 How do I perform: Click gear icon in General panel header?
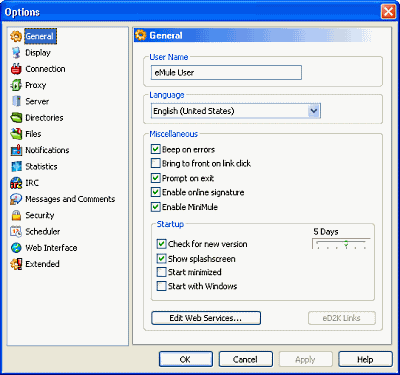(x=141, y=35)
